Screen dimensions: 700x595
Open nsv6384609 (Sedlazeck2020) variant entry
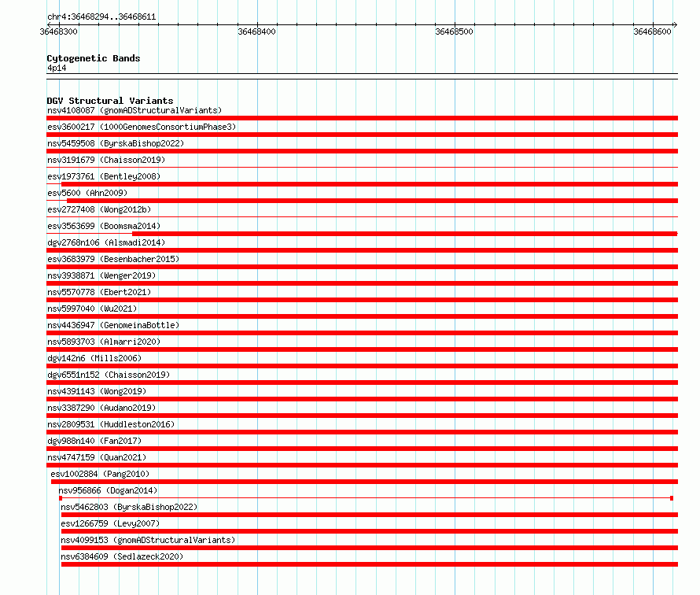tap(122, 556)
